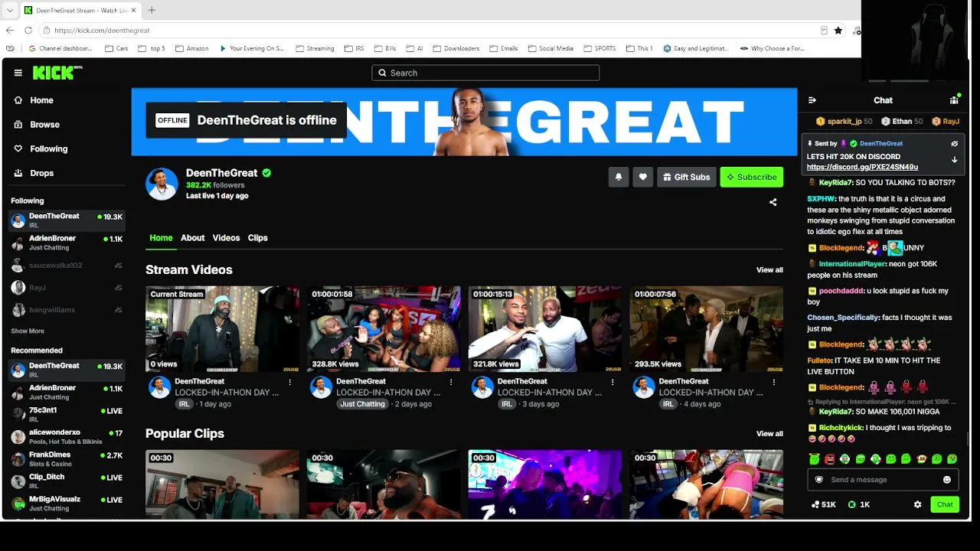Click the Gift Subs button

click(686, 177)
